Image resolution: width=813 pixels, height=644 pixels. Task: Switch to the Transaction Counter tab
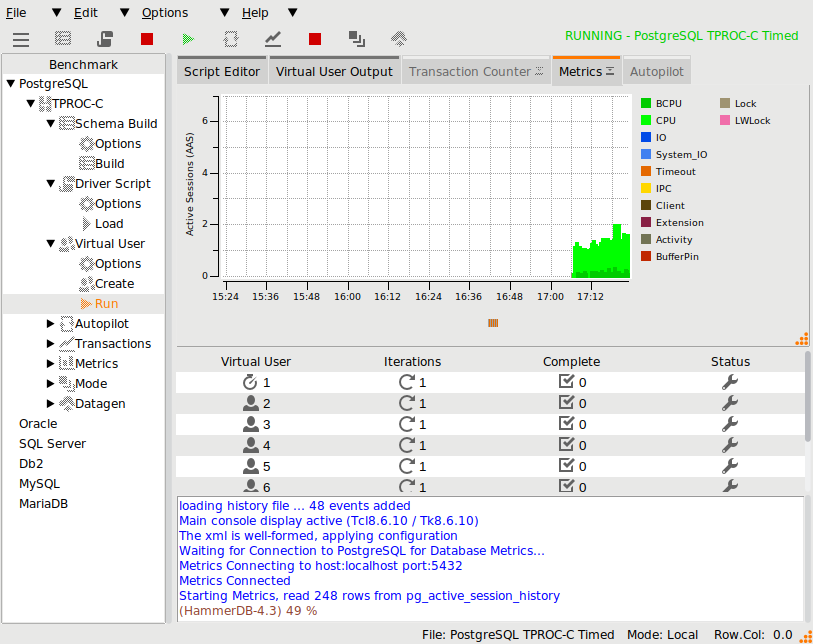click(x=476, y=71)
